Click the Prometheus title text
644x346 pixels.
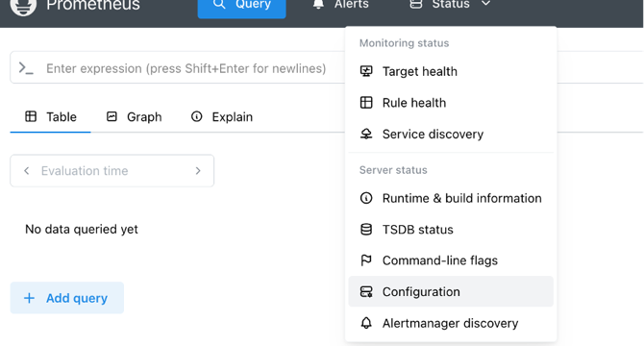pyautogui.click(x=93, y=6)
